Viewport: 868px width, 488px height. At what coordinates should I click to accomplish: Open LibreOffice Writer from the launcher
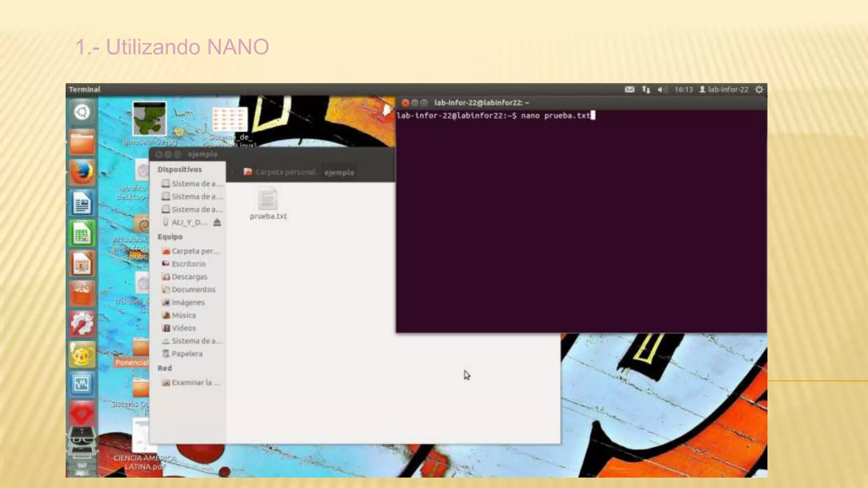point(82,203)
